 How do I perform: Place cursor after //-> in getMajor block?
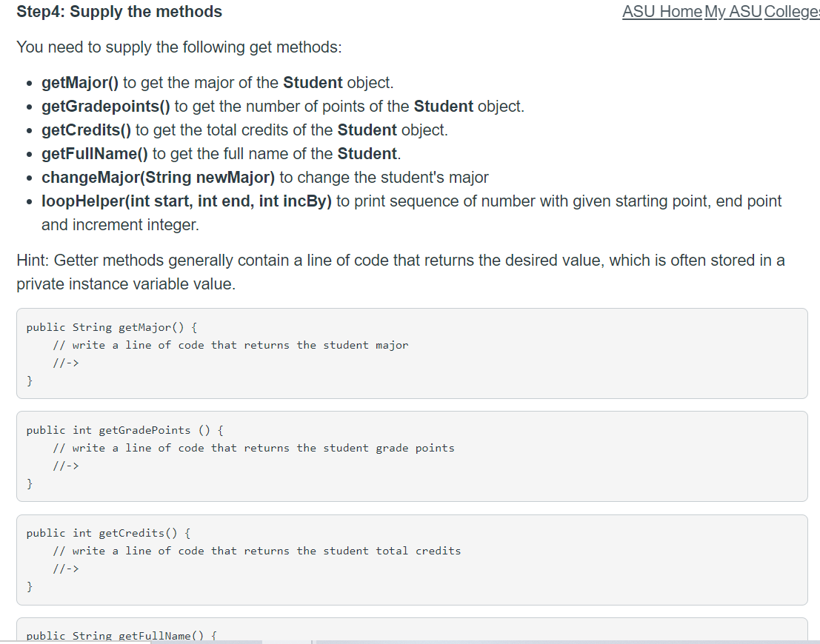[x=80, y=363]
